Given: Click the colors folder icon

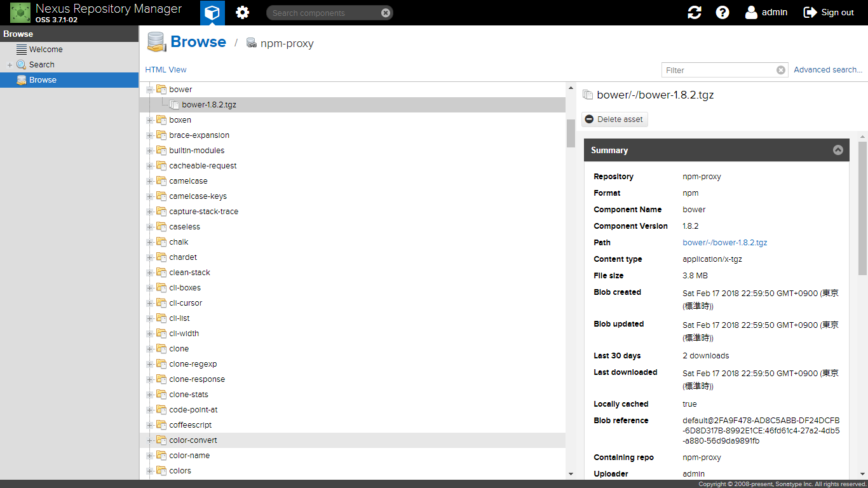Looking at the screenshot, I should point(161,471).
